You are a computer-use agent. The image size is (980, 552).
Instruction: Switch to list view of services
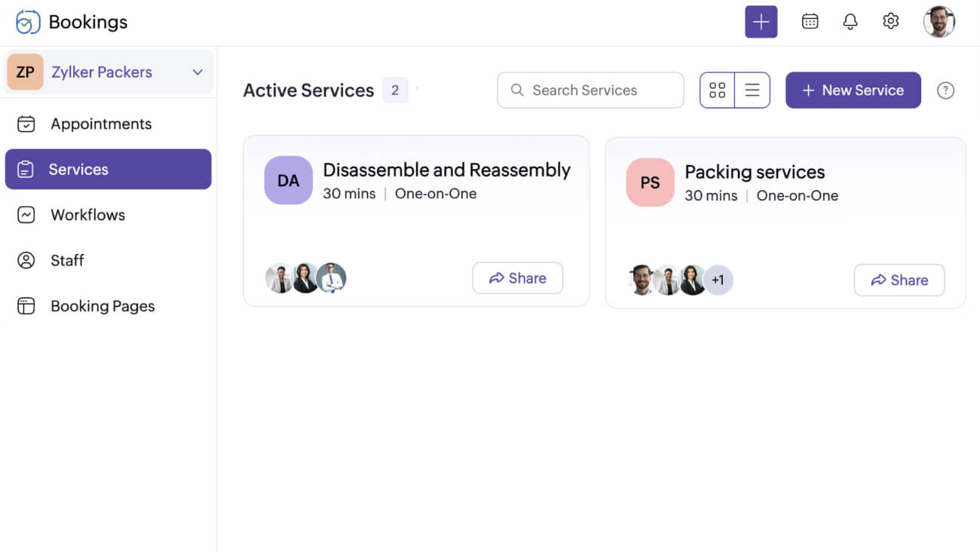pyautogui.click(x=752, y=90)
